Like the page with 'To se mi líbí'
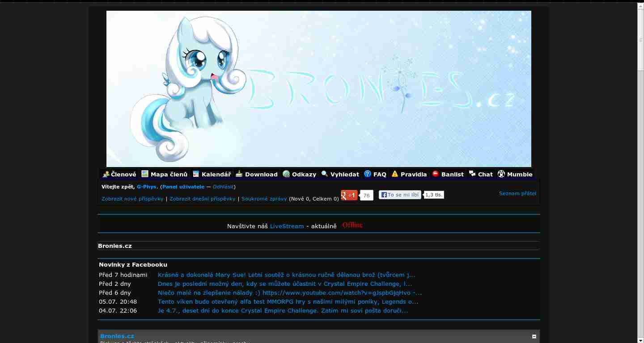Image resolution: width=644 pixels, height=343 pixels. pyautogui.click(x=399, y=195)
